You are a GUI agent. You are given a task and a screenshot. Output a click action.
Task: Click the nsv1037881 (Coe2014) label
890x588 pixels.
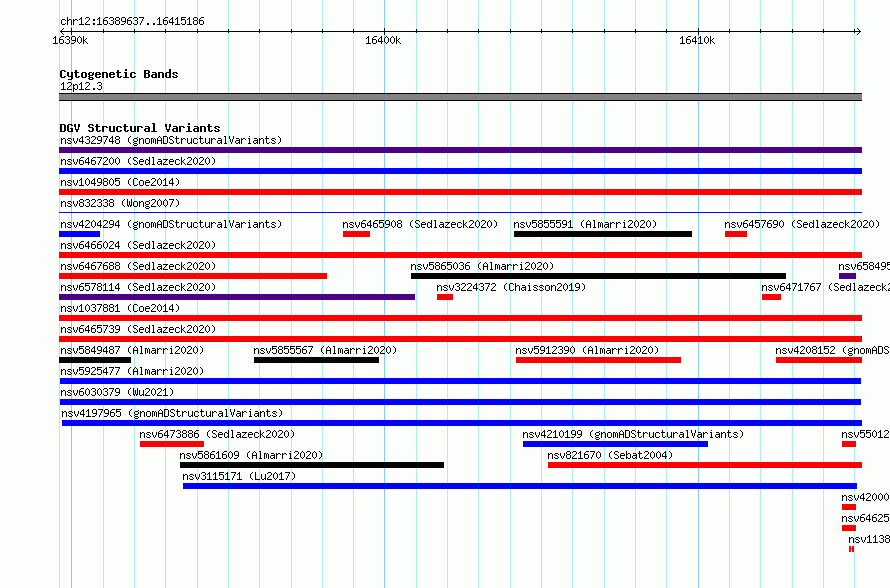point(120,308)
